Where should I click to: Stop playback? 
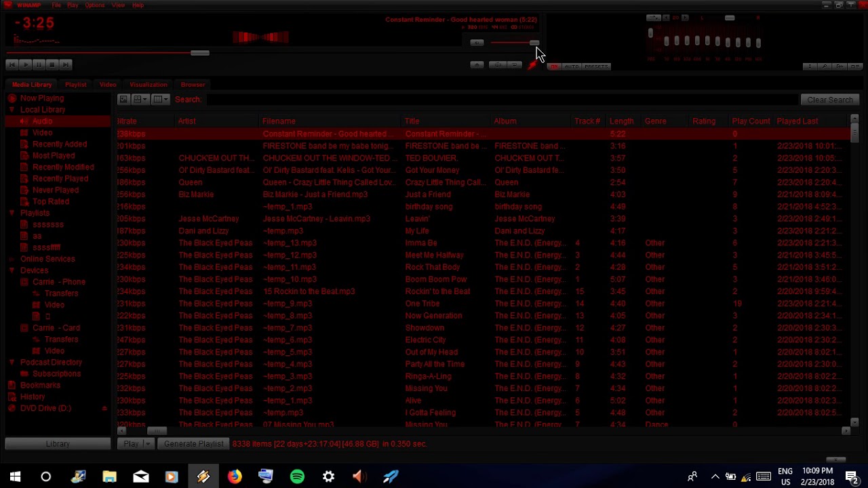[x=52, y=64]
